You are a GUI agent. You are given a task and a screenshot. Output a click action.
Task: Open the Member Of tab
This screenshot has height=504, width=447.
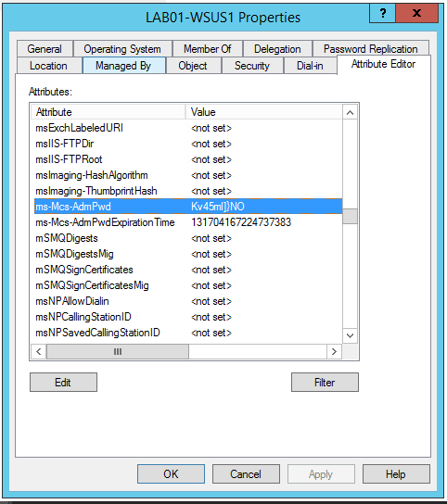tap(207, 49)
